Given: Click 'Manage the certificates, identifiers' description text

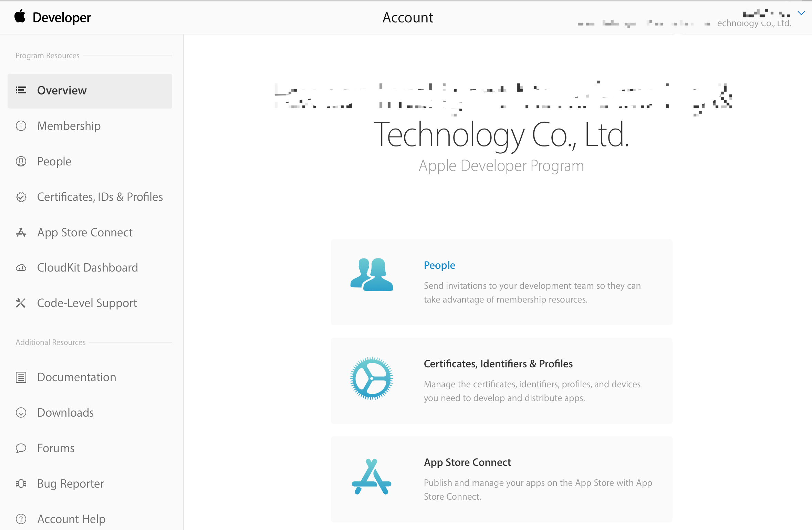Looking at the screenshot, I should (x=532, y=391).
